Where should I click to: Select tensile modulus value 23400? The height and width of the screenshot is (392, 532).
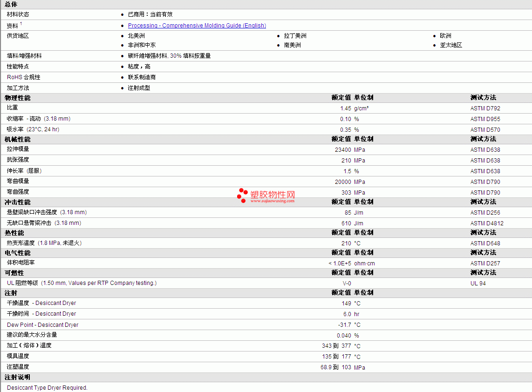pyautogui.click(x=343, y=150)
